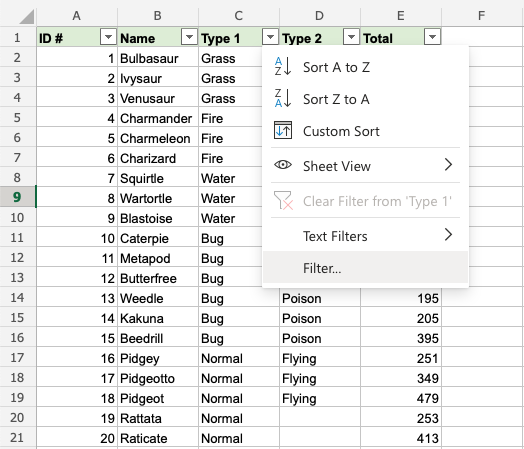Viewport: 524px width, 449px height.
Task: Open the Total column filter dropdown
Action: pyautogui.click(x=432, y=36)
